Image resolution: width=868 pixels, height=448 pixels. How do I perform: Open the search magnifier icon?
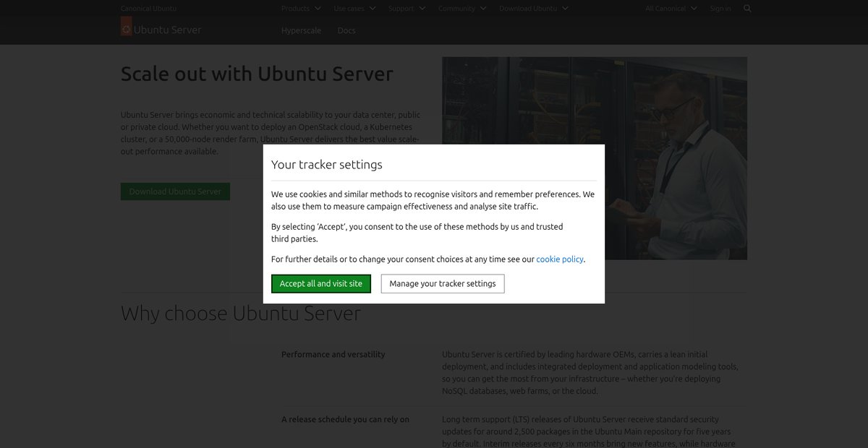pos(748,9)
